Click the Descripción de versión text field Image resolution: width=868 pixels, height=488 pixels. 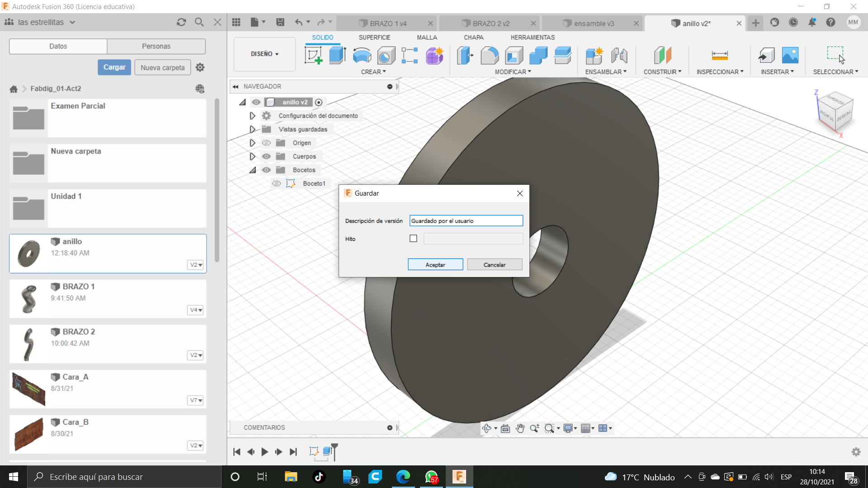tap(466, 221)
